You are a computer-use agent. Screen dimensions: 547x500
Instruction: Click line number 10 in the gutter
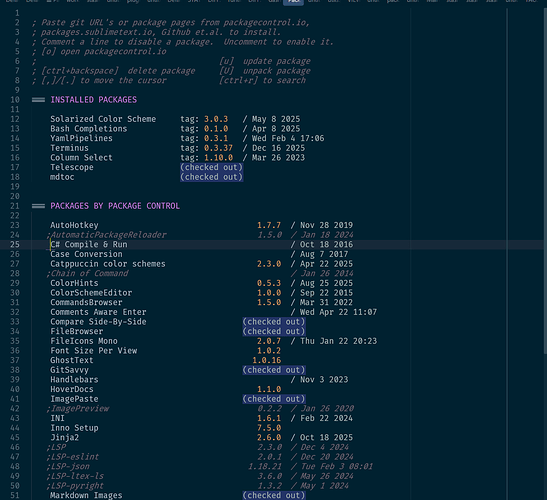tap(15, 100)
